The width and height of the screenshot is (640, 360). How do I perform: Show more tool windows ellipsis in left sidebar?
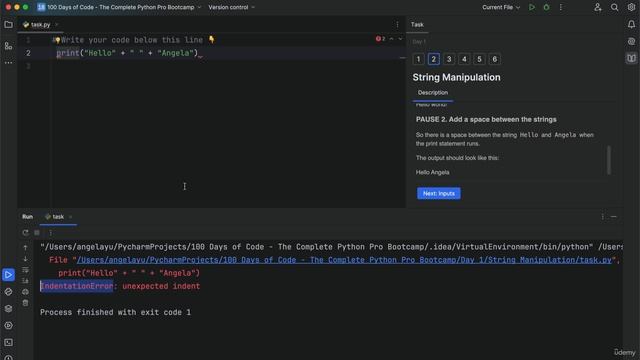pos(8,63)
